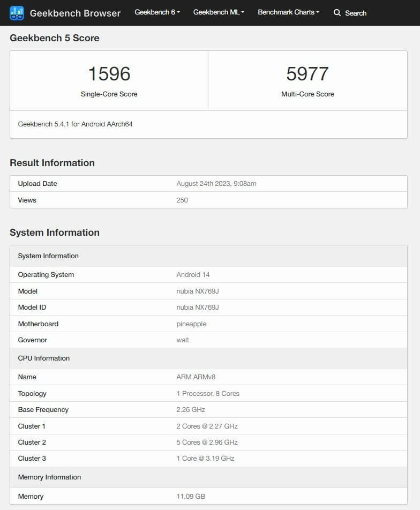Click the 5977 multi-core score value
This screenshot has width=420, height=510.
307,74
